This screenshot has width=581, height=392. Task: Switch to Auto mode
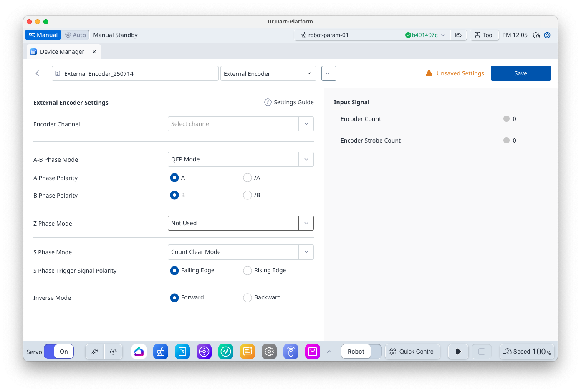tap(76, 35)
